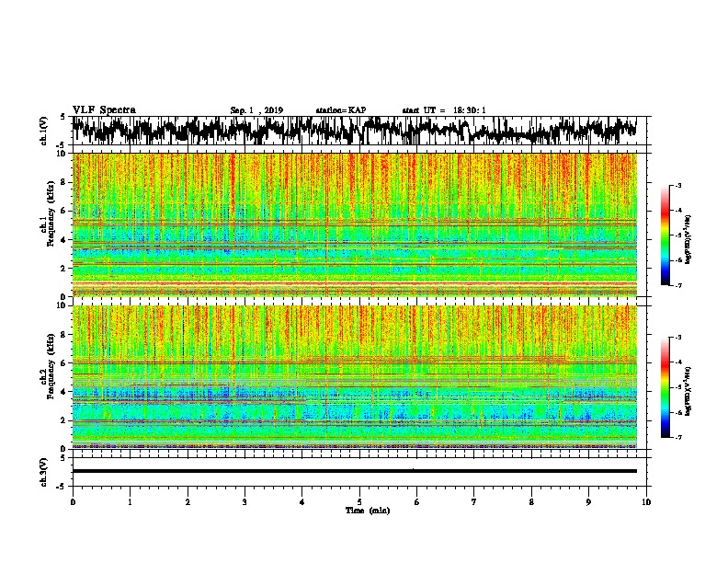The height and width of the screenshot is (563, 728).
Task: Click the "ch.1(V)" waveform axis label
Action: click(44, 131)
